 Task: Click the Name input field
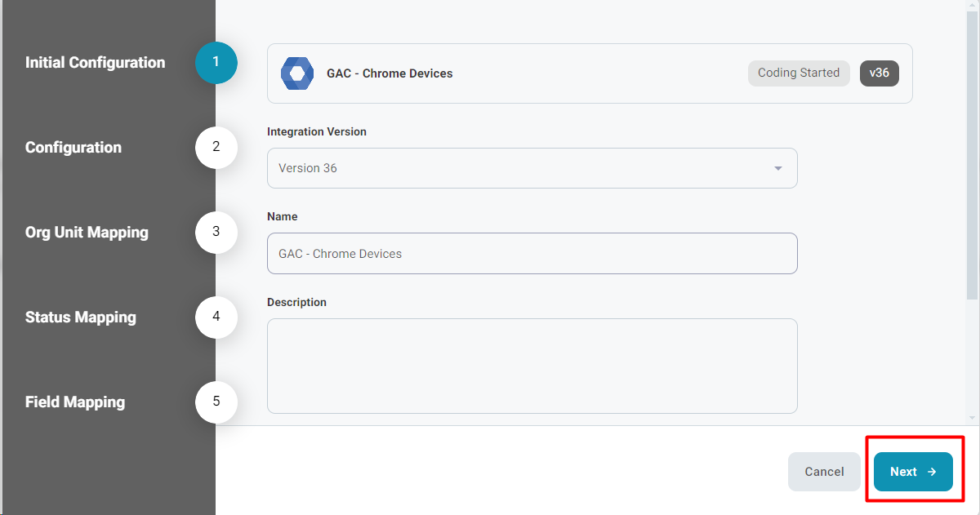pos(532,254)
